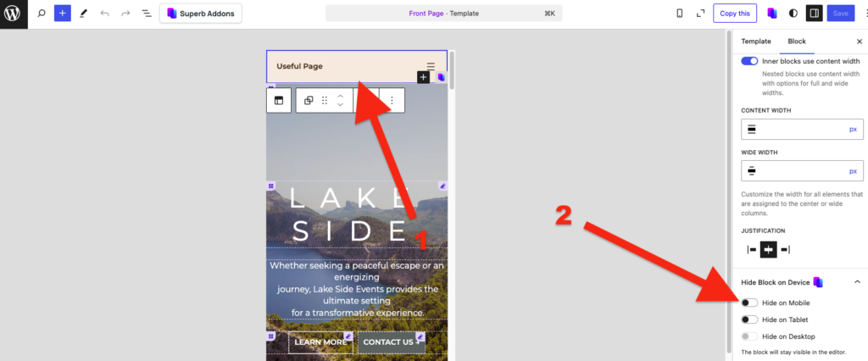Collapse the Hide Block on Device section
The image size is (868, 361).
click(x=857, y=282)
